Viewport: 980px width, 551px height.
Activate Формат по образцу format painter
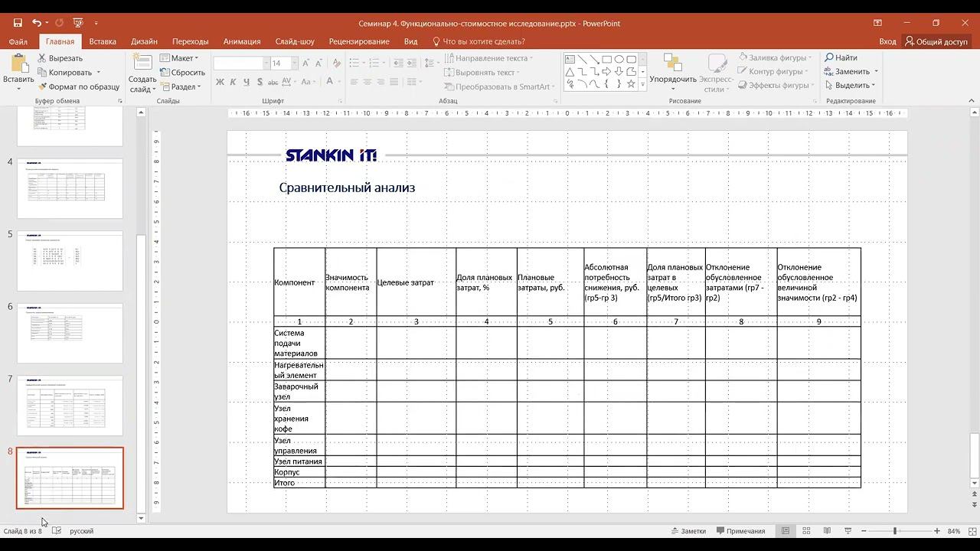(78, 86)
